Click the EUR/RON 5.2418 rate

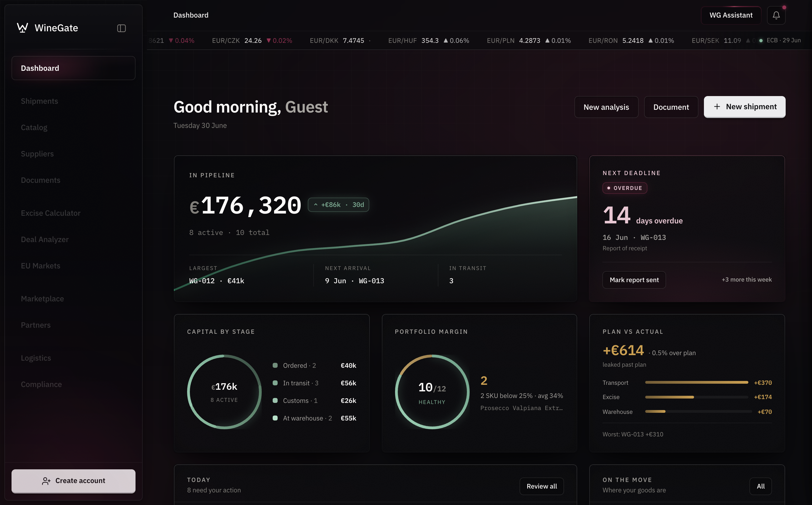point(631,40)
